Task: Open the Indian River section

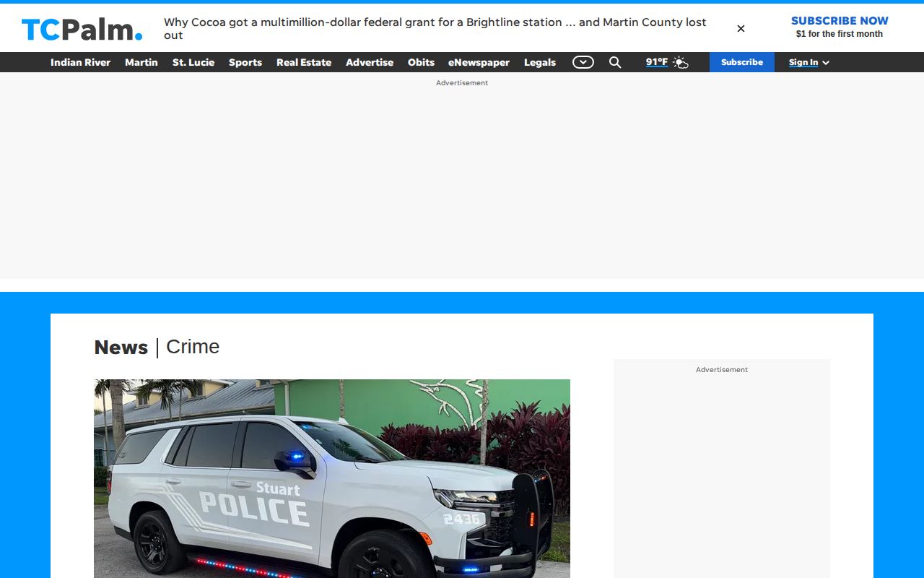Action: click(x=81, y=62)
